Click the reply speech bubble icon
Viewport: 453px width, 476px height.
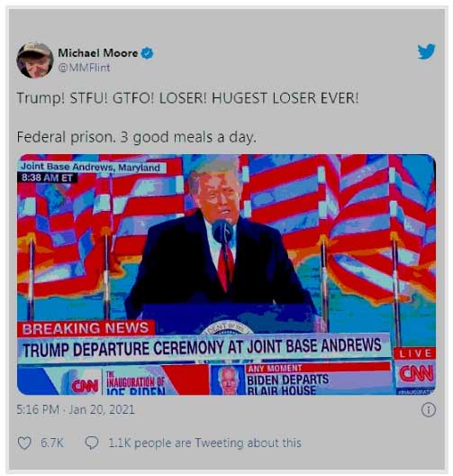point(92,443)
